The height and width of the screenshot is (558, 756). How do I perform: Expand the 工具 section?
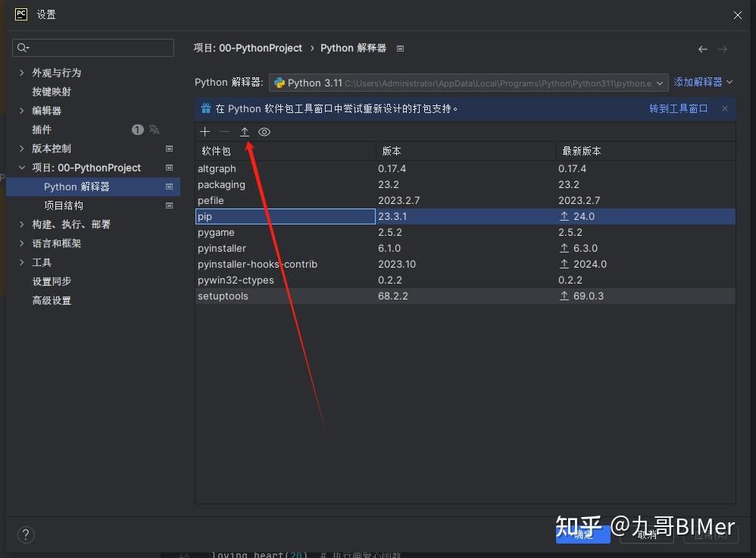pyautogui.click(x=22, y=262)
